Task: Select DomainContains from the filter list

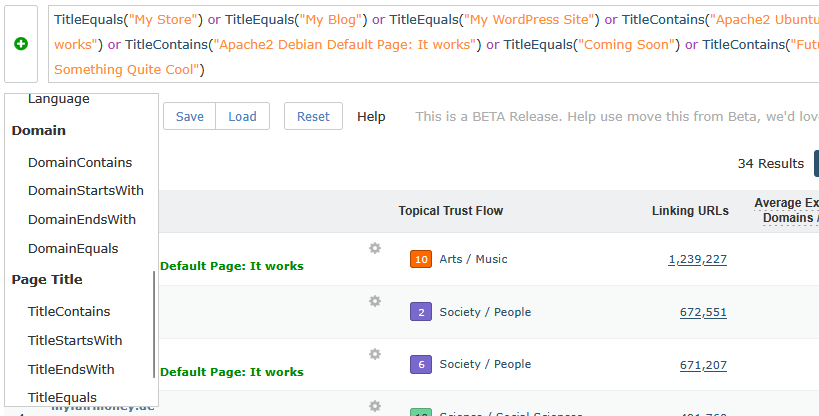Action: point(80,162)
